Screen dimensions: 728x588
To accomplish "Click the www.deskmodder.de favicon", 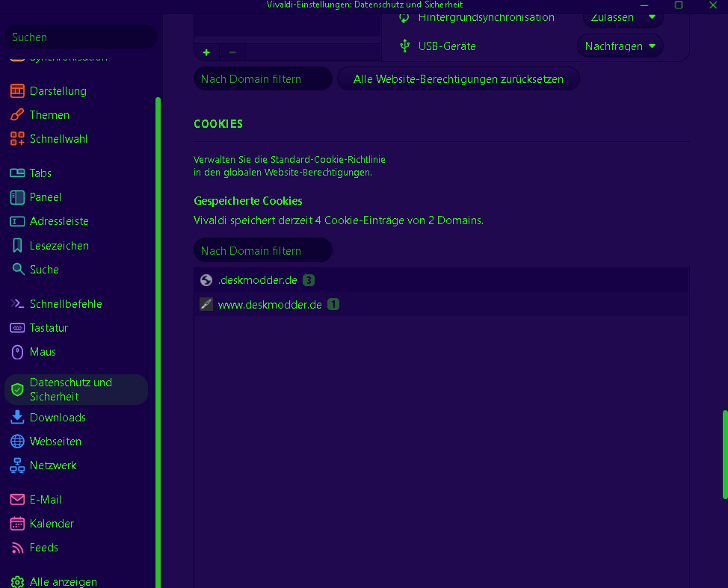I will pyautogui.click(x=206, y=304).
